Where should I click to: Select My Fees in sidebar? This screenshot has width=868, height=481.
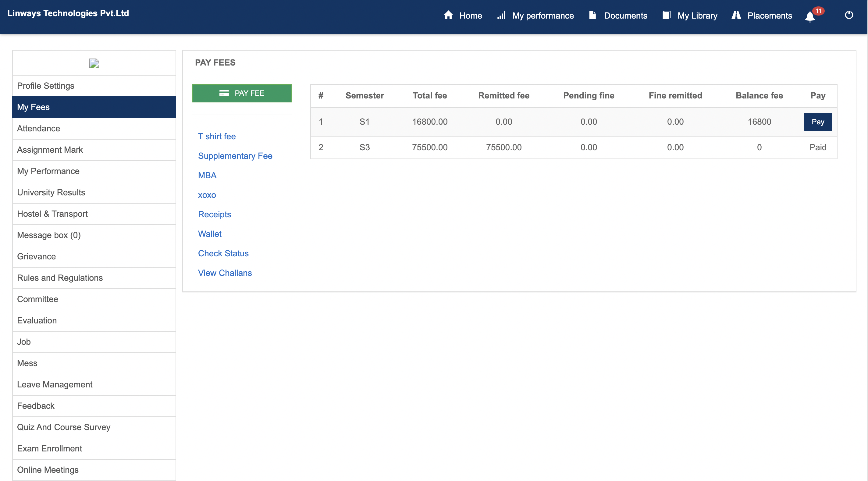94,107
